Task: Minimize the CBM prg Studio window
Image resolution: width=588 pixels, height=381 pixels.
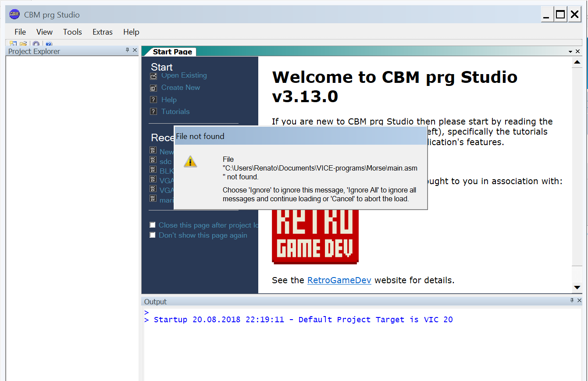Action: (x=546, y=15)
